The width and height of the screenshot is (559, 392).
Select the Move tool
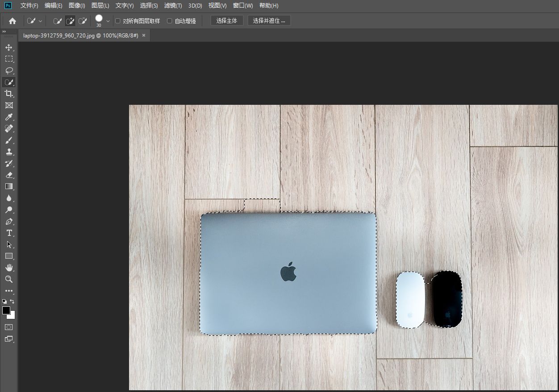pos(9,47)
